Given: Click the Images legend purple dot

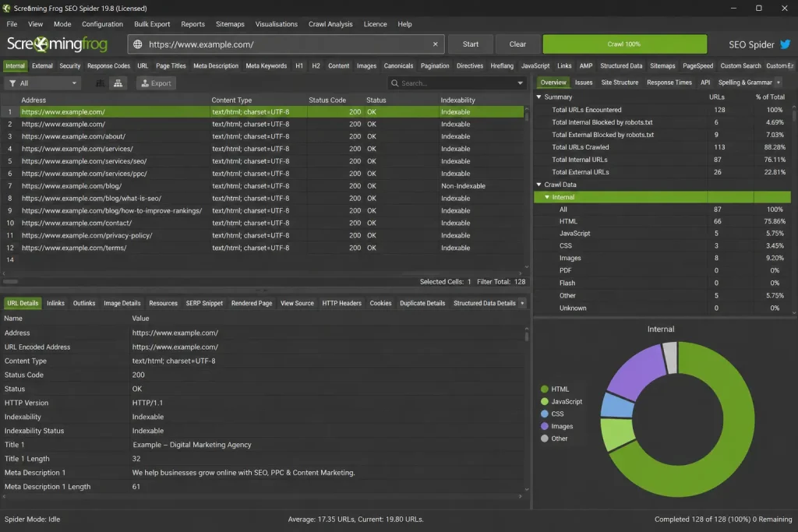Looking at the screenshot, I should pyautogui.click(x=545, y=426).
